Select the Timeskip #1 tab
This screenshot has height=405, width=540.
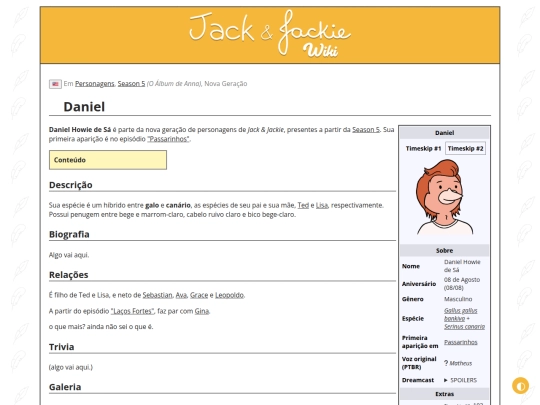pyautogui.click(x=423, y=148)
